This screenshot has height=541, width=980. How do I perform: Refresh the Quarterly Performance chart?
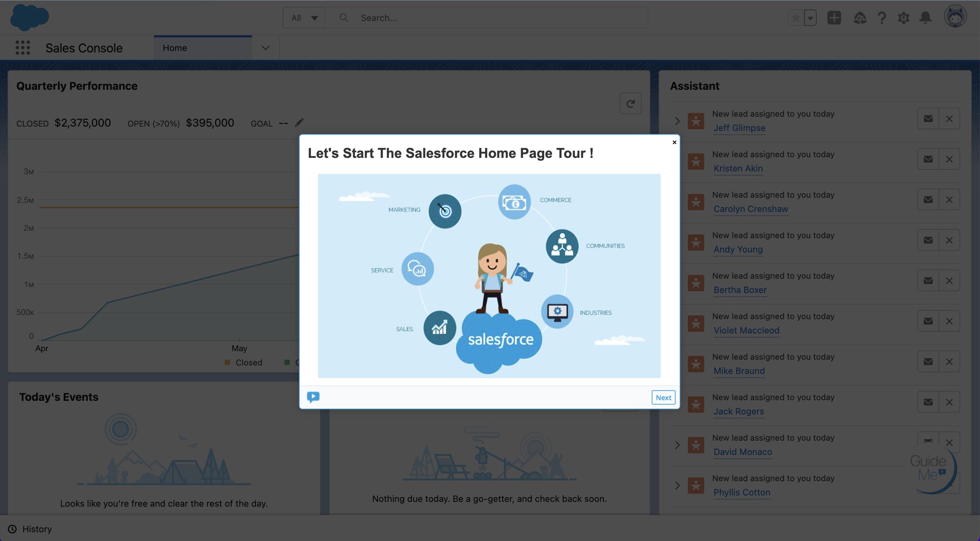(630, 103)
